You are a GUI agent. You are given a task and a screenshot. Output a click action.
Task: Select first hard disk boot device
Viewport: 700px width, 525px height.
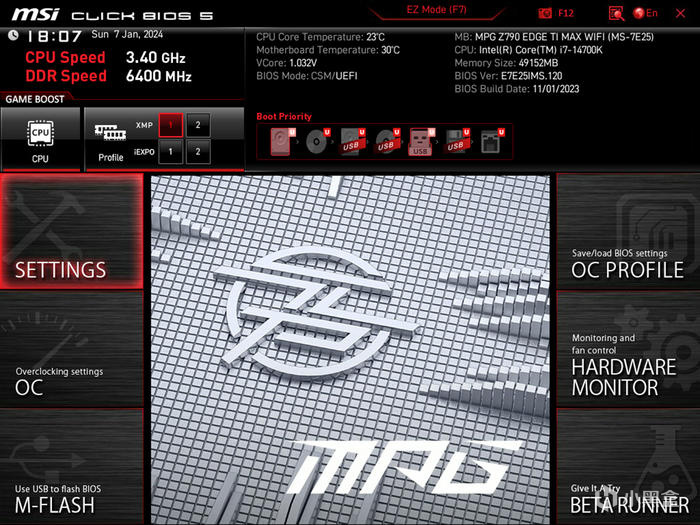[283, 142]
